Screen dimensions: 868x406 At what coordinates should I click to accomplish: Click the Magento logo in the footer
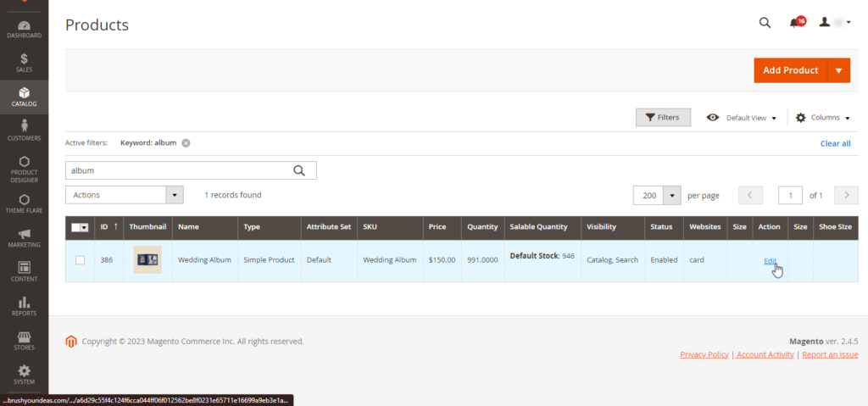[x=70, y=342]
